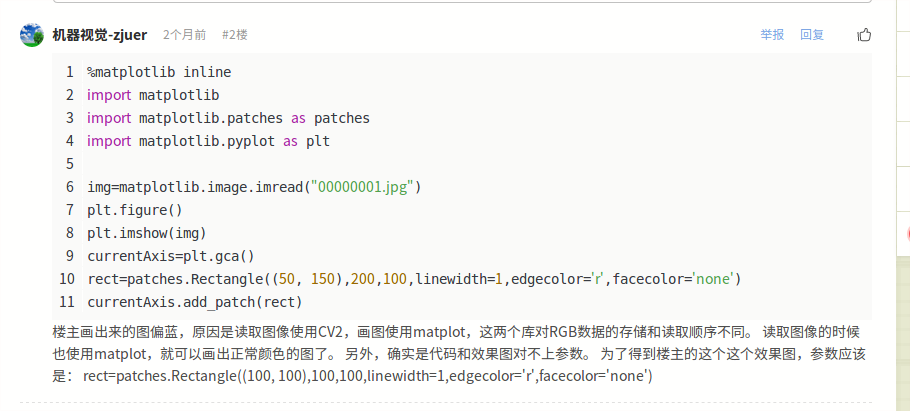
Task: Click the plt.figure() code line
Action: pos(135,210)
